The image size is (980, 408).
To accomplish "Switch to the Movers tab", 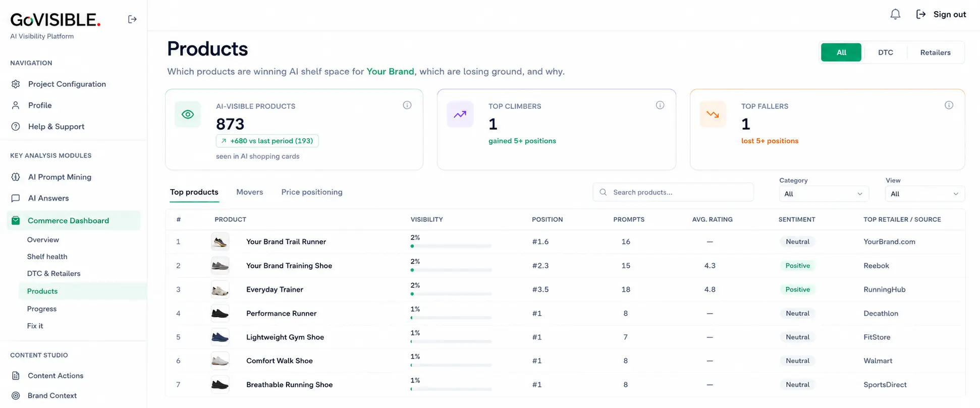I will 250,192.
